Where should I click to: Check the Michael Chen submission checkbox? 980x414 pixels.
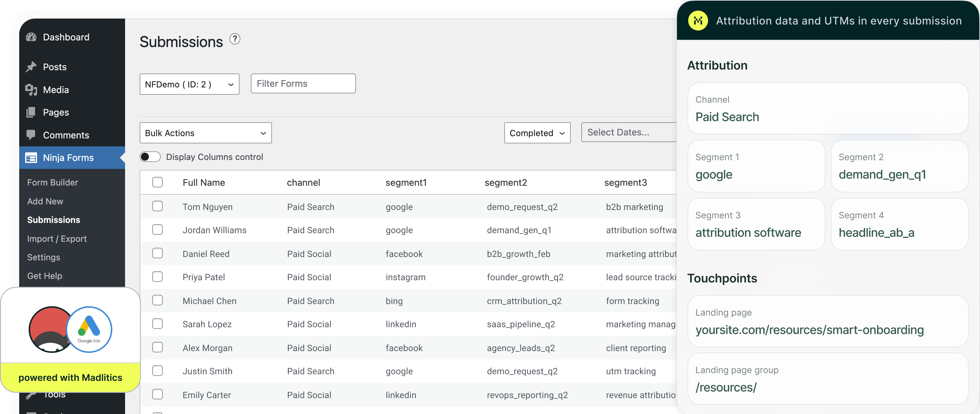tap(157, 300)
